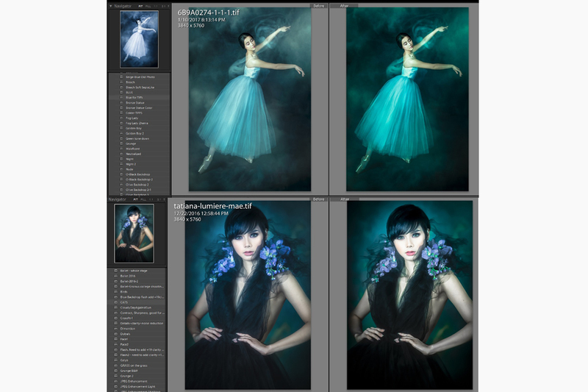
Task: Click the After label above the ballerina image
Action: click(344, 6)
